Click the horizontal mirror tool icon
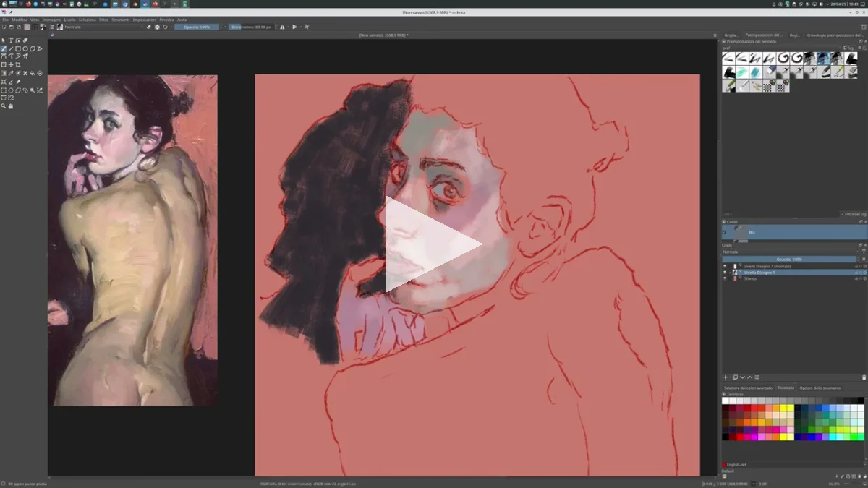Viewport: 868px width, 488px height. coord(282,27)
